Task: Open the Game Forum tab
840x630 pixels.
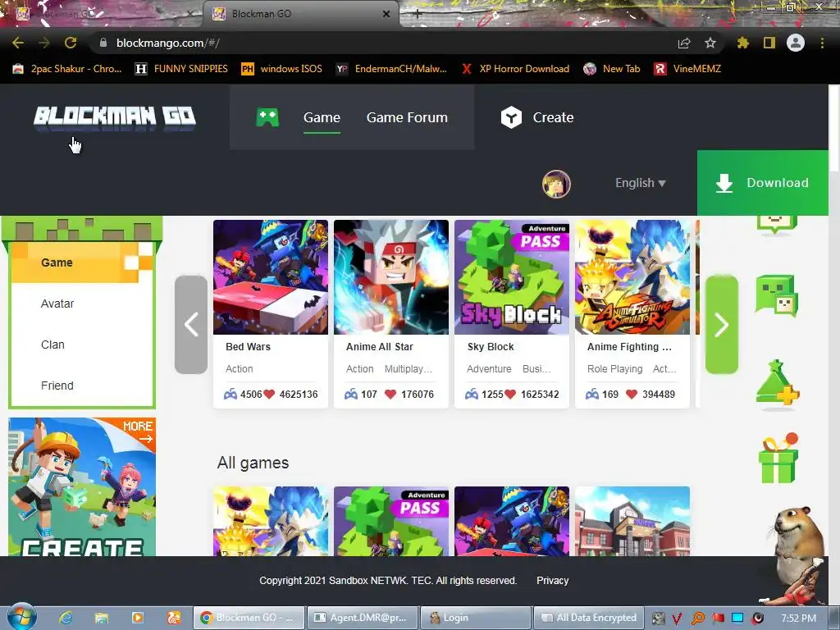Action: pos(407,117)
